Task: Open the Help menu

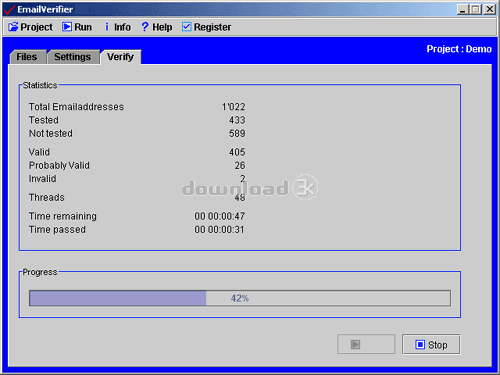Action: coord(157,27)
